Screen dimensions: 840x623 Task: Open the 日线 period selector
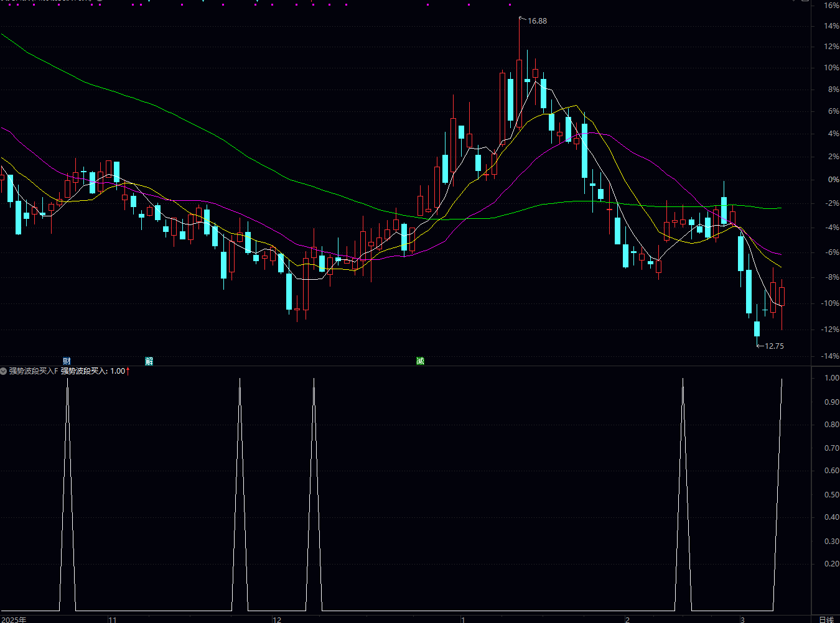pyautogui.click(x=826, y=619)
